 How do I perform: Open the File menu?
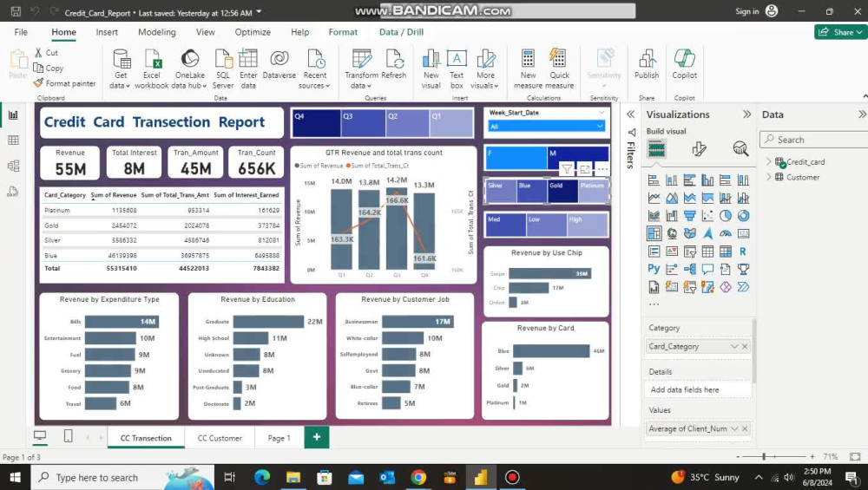[21, 32]
